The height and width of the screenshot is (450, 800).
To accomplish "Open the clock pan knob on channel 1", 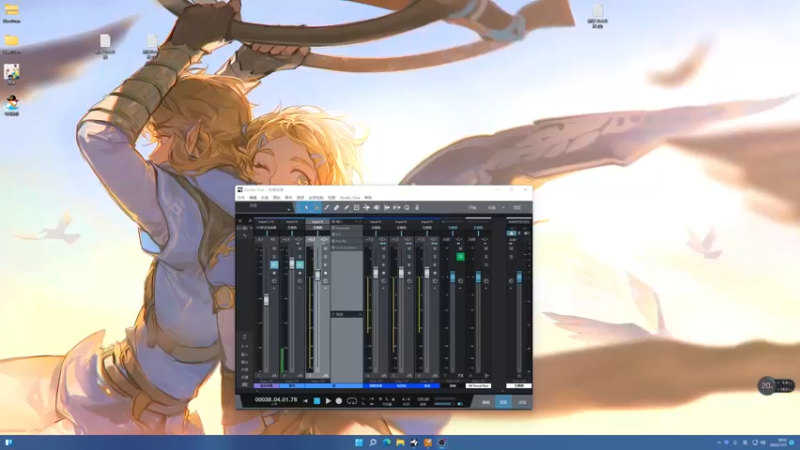I will [274, 281].
